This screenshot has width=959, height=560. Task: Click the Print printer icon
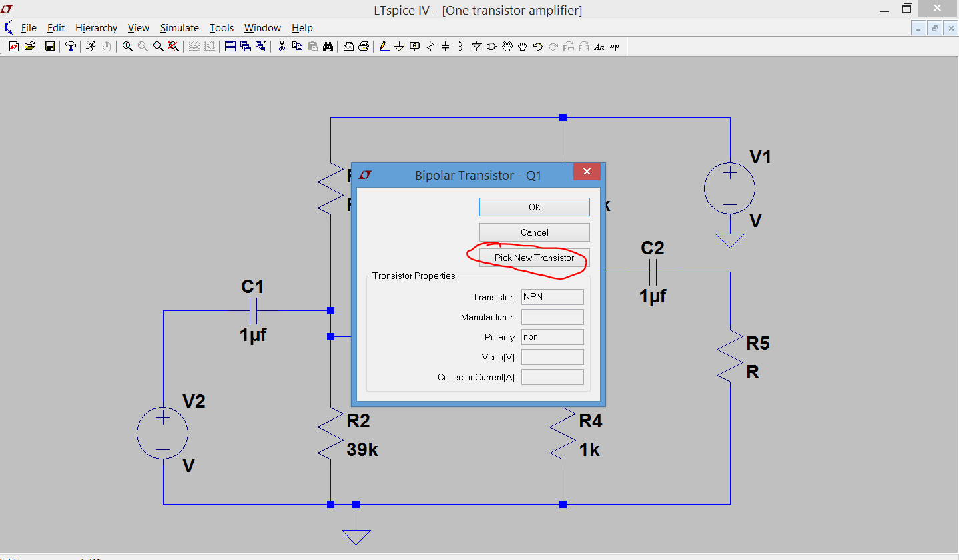tap(364, 47)
